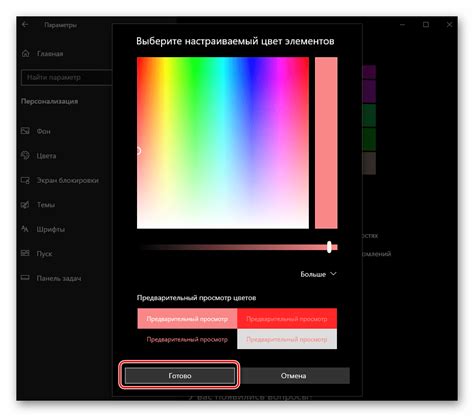Click the pink selected color preview bar
Viewport: 474px width, 417px height.
coord(326,143)
